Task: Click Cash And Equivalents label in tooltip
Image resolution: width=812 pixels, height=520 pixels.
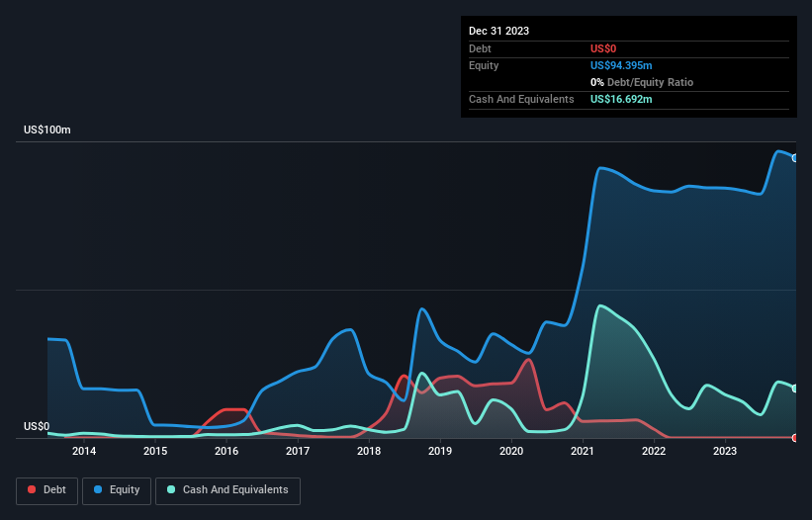Action: [521, 99]
